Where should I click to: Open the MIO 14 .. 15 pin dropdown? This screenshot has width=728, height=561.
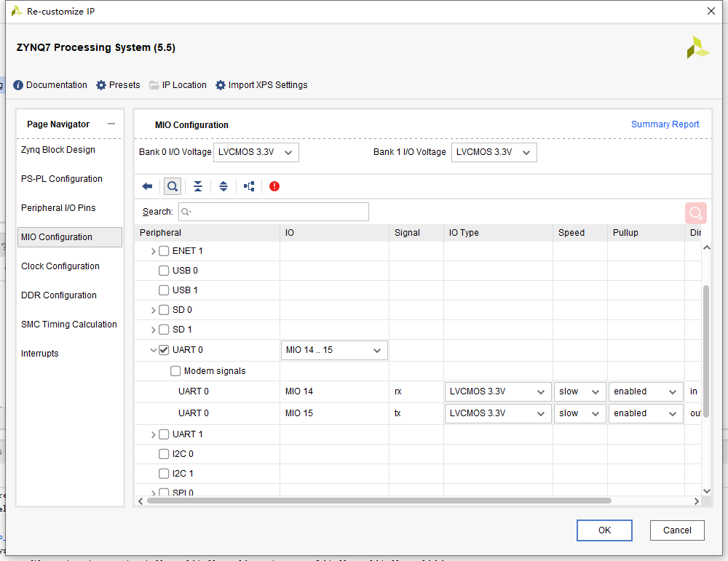(334, 350)
